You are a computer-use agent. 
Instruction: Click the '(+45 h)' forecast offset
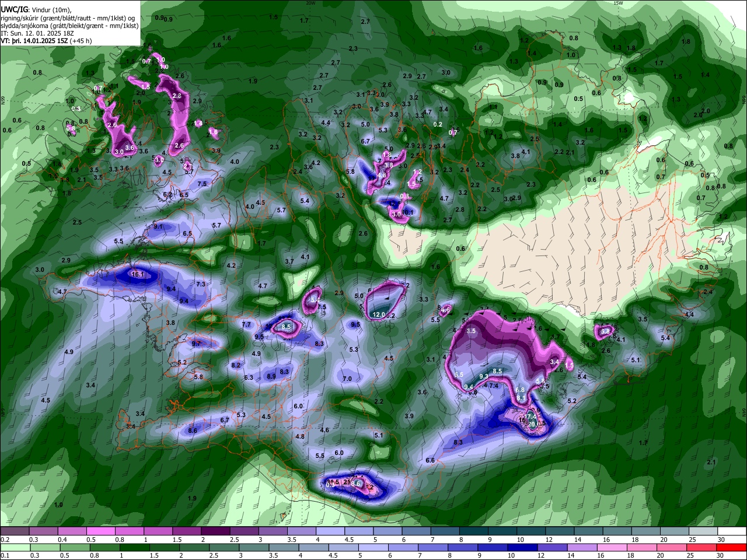(x=81, y=41)
